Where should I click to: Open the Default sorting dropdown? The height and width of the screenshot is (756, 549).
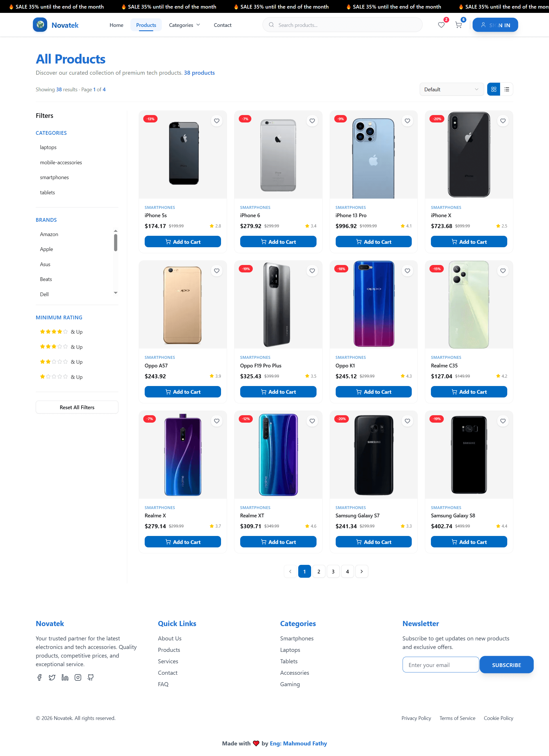click(x=451, y=89)
